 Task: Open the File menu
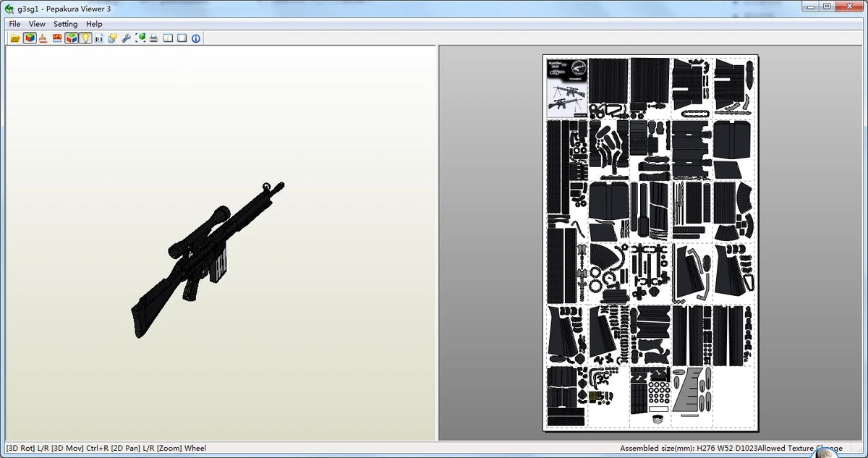14,24
